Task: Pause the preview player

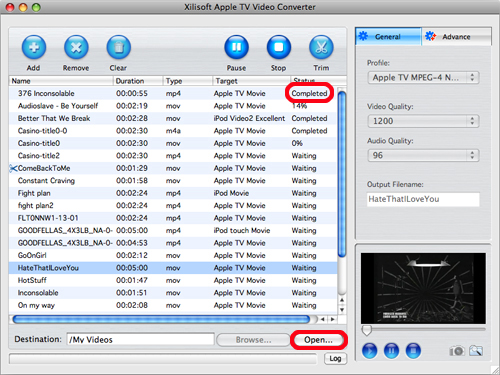Action: (x=391, y=351)
